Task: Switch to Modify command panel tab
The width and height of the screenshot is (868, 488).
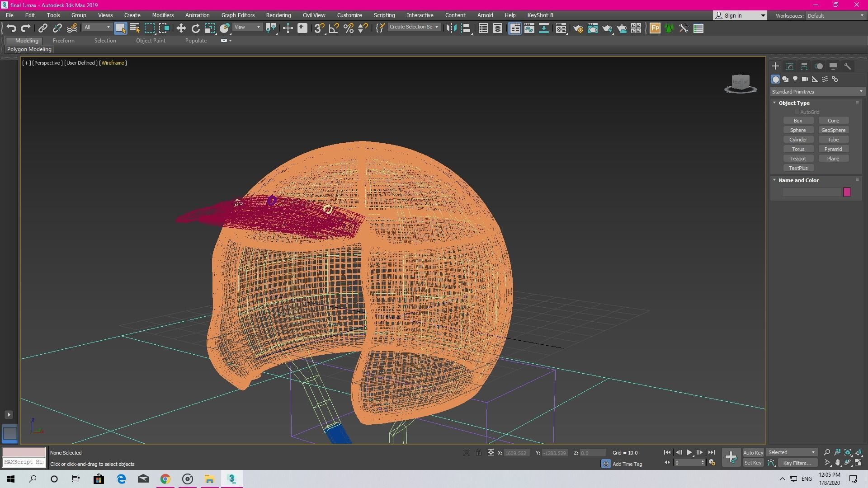Action: 790,66
